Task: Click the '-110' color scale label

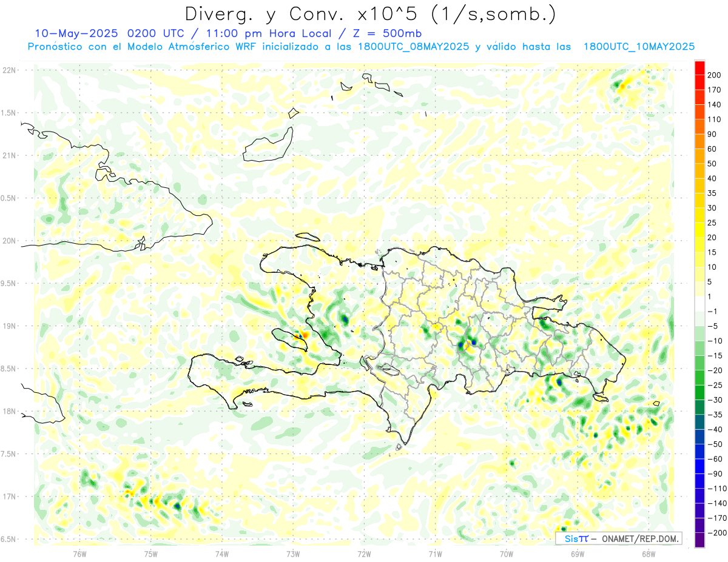Action: [716, 489]
